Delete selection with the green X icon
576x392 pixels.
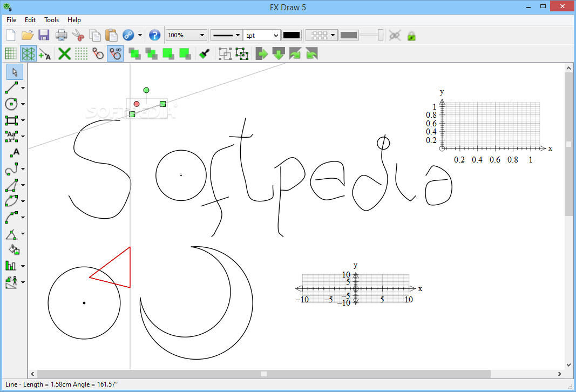[65, 53]
